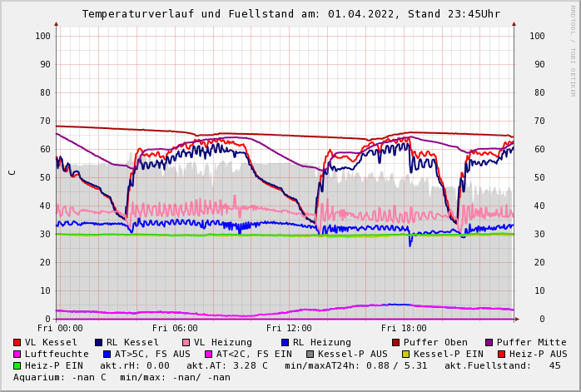Click the dark blue RL Kessel swatch
The height and width of the screenshot is (392, 581).
pos(99,342)
